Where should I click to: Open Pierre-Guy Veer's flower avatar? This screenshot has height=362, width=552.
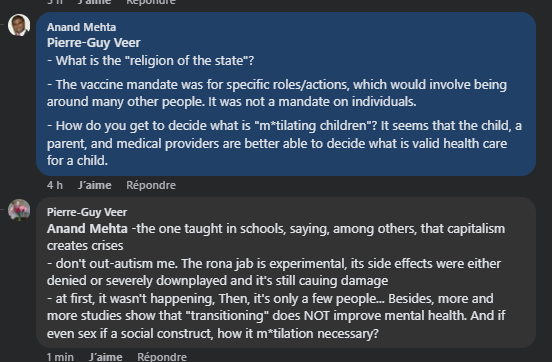click(19, 210)
